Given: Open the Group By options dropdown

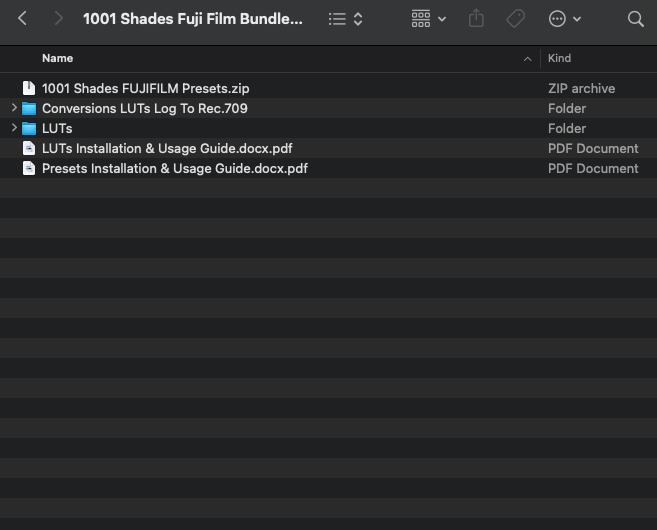Looking at the screenshot, I should [428, 19].
